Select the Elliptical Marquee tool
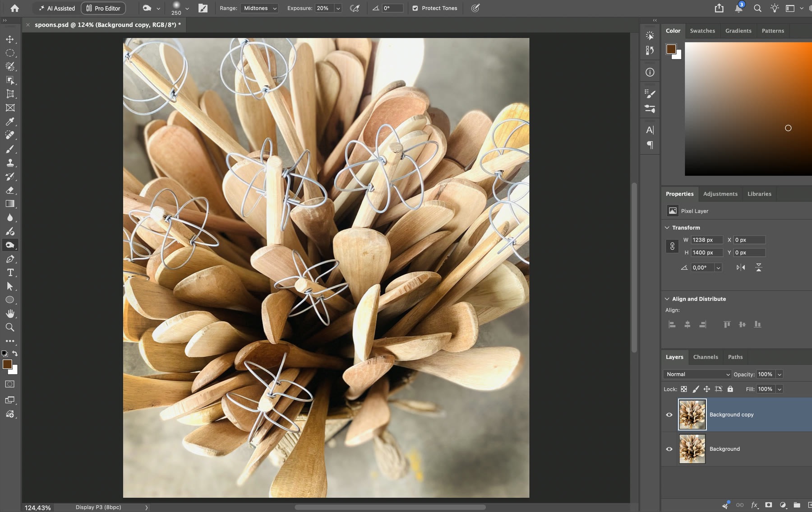Image resolution: width=812 pixels, height=512 pixels. tap(10, 53)
